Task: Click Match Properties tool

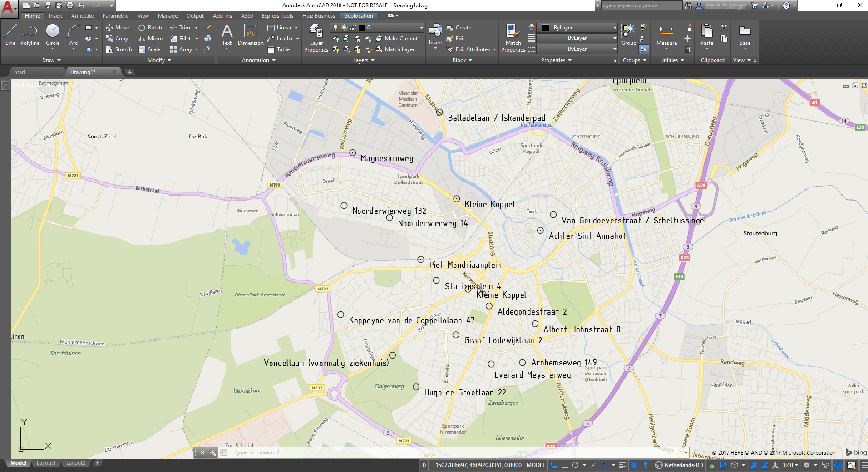Action: click(513, 38)
